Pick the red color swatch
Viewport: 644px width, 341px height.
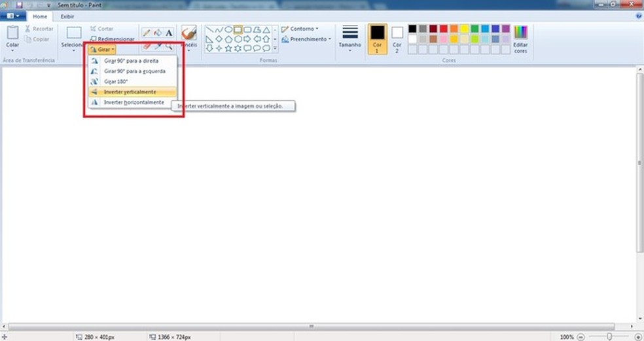(x=444, y=28)
